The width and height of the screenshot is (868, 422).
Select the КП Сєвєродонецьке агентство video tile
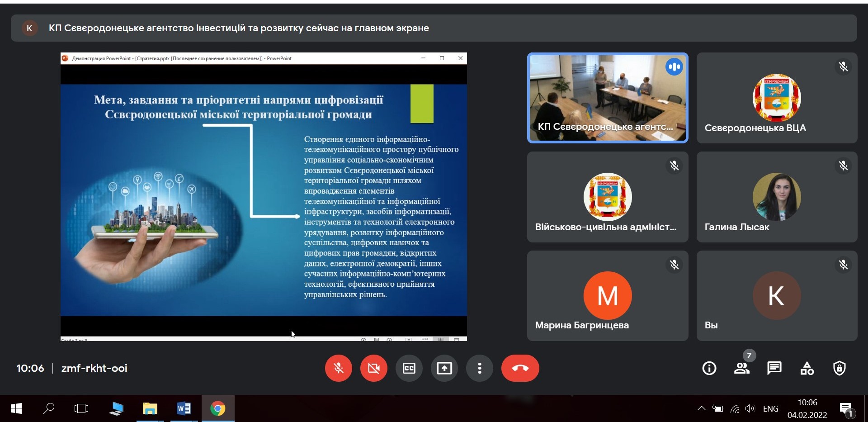[607, 98]
